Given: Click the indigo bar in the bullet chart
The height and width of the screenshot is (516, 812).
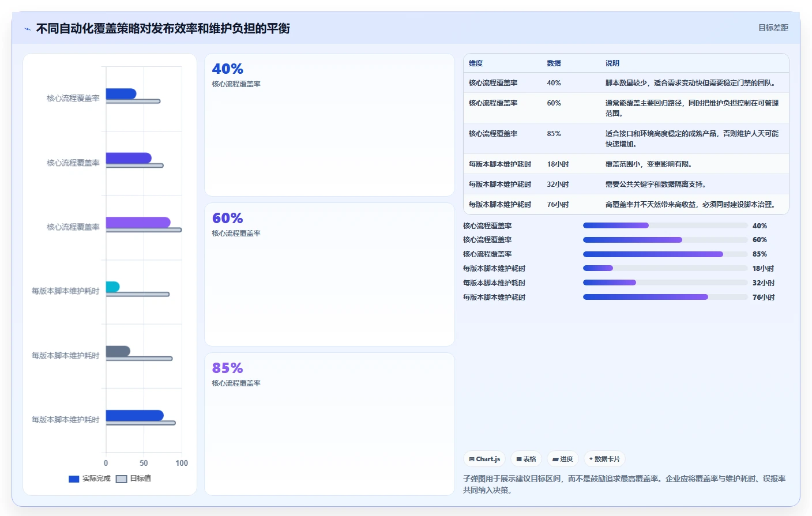Looking at the screenshot, I should (x=129, y=158).
